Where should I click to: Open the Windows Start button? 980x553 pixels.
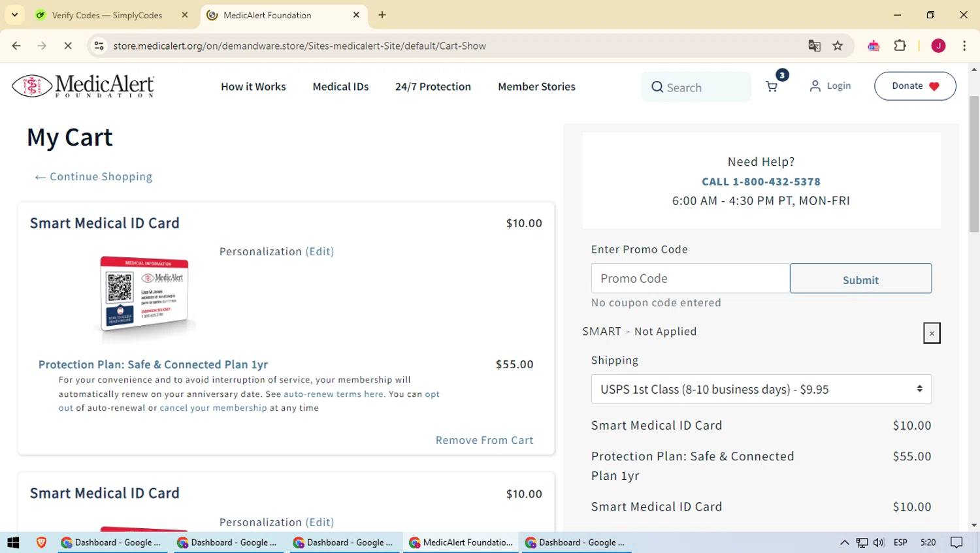click(x=13, y=542)
